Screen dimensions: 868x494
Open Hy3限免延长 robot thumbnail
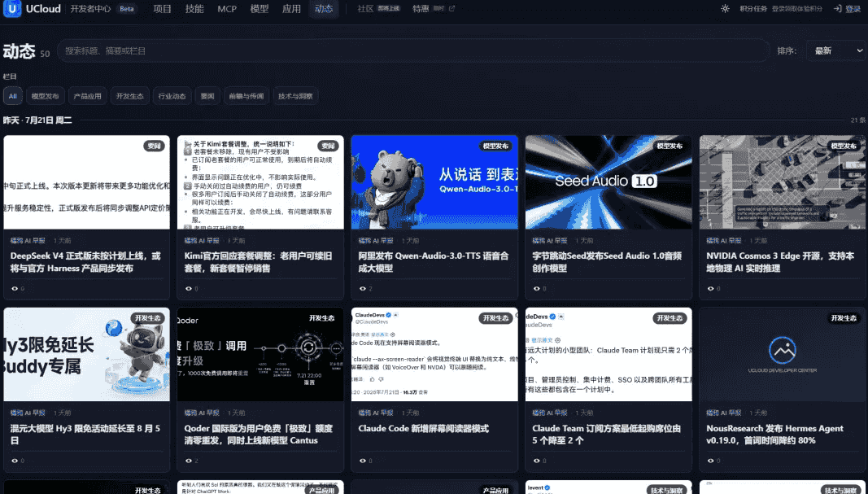pyautogui.click(x=87, y=355)
